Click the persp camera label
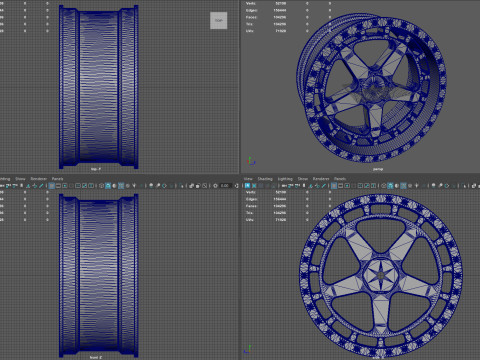Viewport: 480px width, 360px height. click(378, 169)
